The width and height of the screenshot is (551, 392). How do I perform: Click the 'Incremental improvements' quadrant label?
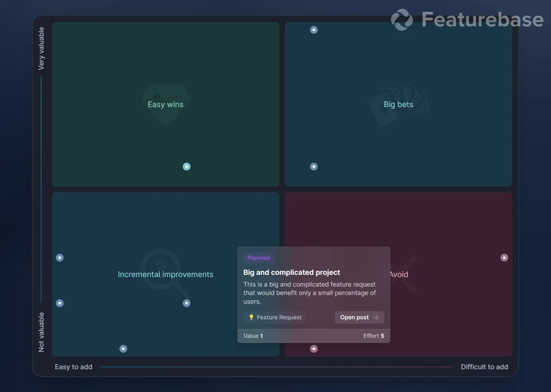click(166, 274)
